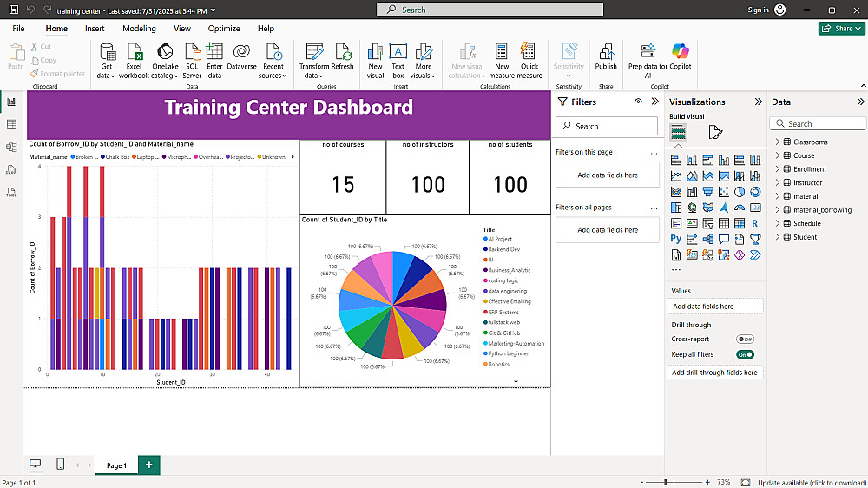868x488 pixels.
Task: Click the zoom slider in status bar
Action: (x=666, y=483)
